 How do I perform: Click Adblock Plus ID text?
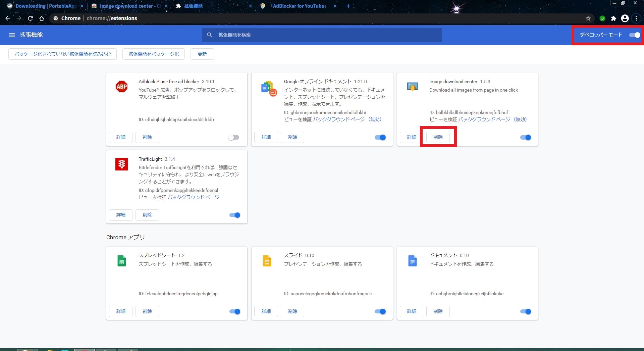[x=176, y=119]
